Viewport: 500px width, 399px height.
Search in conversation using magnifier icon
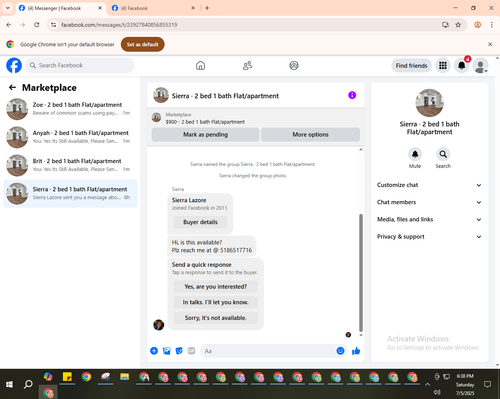coord(443,154)
